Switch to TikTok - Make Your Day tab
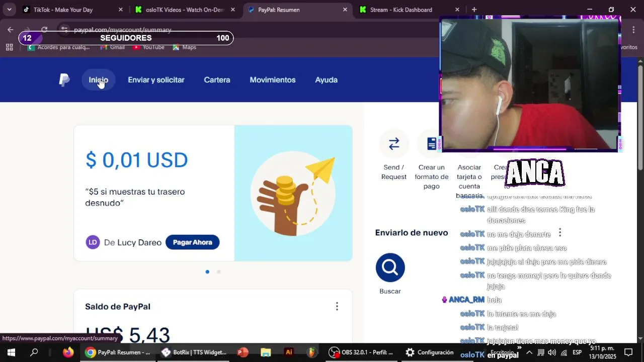 (x=72, y=10)
